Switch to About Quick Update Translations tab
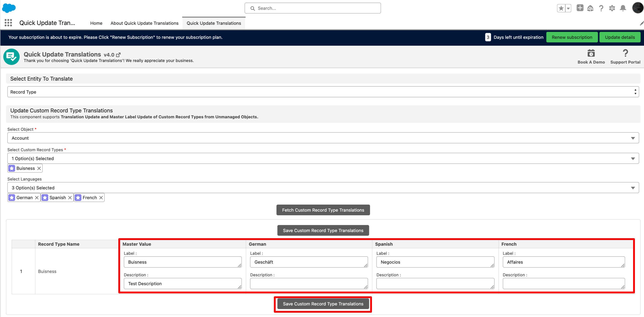The height and width of the screenshot is (317, 644). pyautogui.click(x=144, y=23)
